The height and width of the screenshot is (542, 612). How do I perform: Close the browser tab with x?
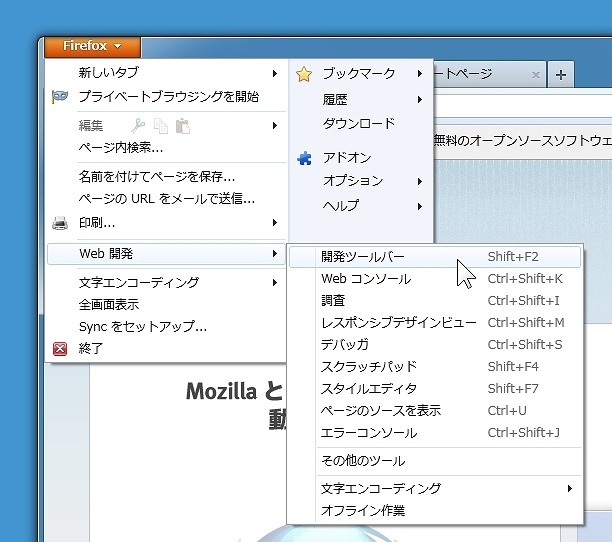coord(536,75)
